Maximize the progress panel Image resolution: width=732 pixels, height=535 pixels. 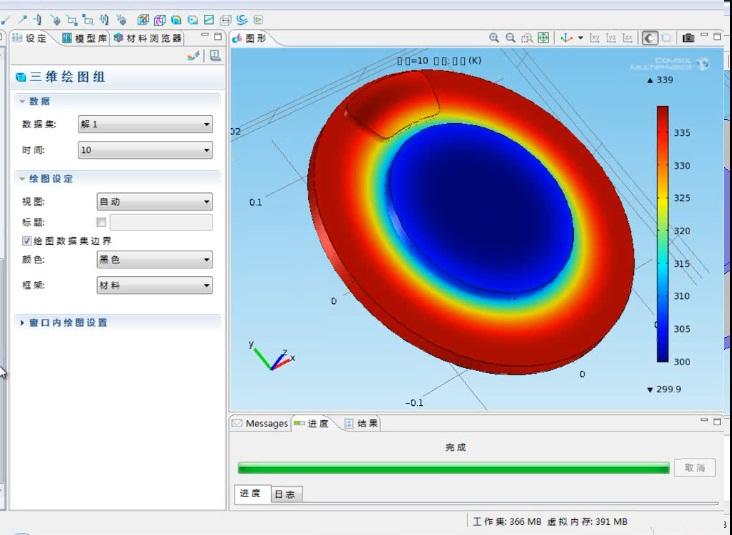718,421
